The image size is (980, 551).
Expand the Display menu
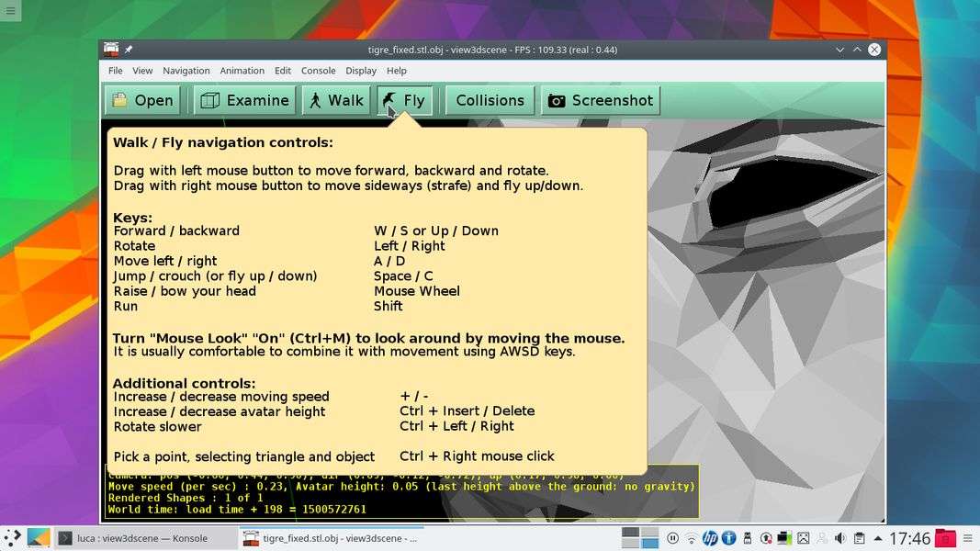pos(361,71)
